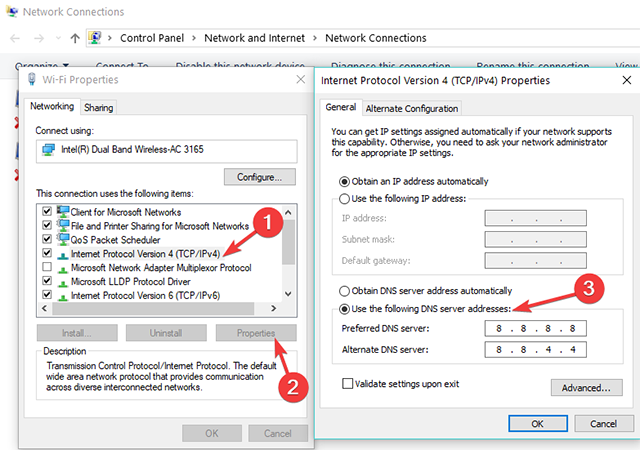Select QoS Packet Scheduler item icon
640x450 pixels.
[63, 239]
